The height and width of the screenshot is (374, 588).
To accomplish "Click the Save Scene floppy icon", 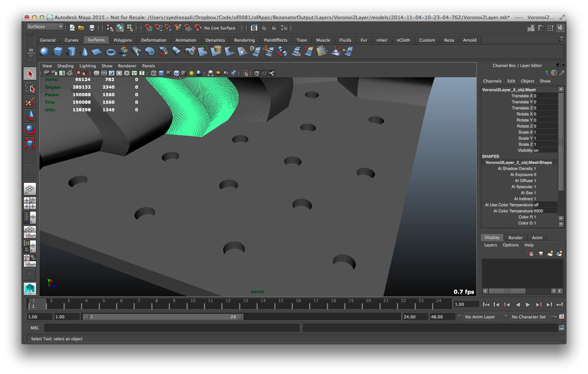I will [92, 28].
